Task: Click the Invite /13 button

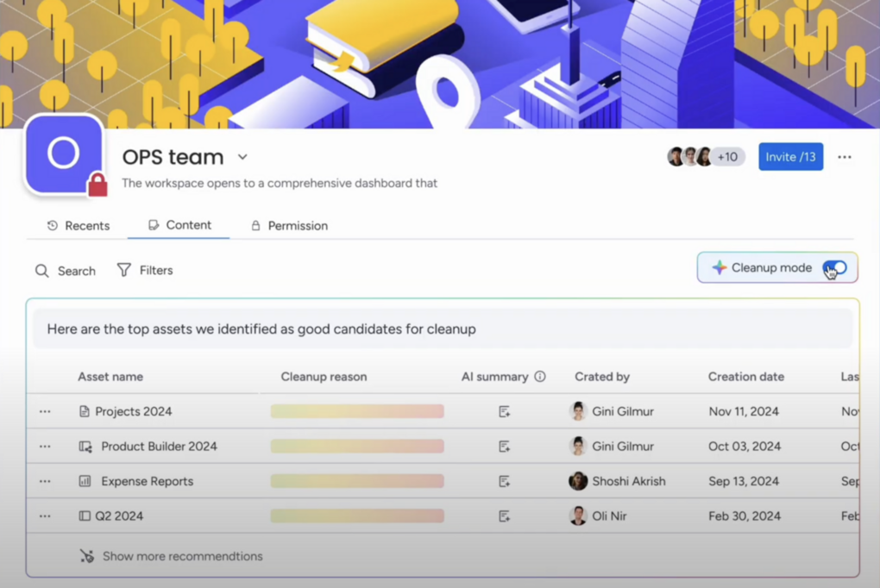Action: point(790,157)
